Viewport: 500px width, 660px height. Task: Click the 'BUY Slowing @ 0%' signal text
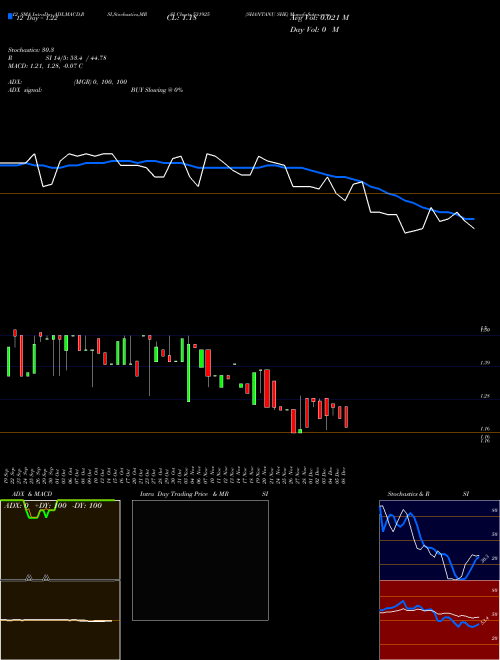[x=157, y=90]
